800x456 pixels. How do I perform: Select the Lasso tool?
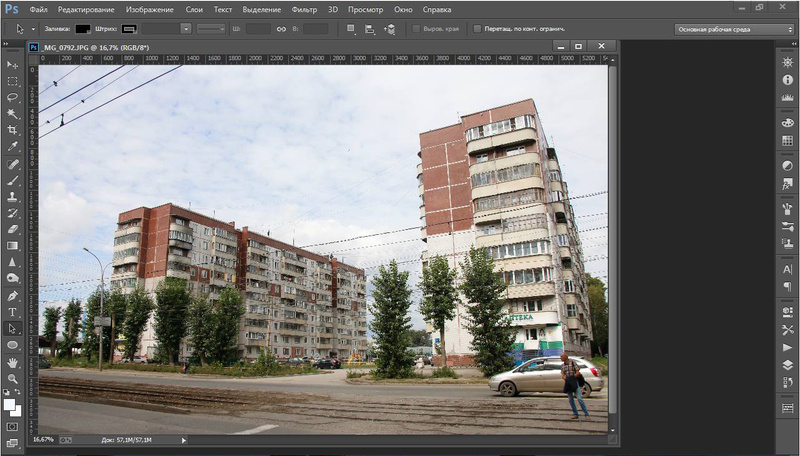pos(13,97)
